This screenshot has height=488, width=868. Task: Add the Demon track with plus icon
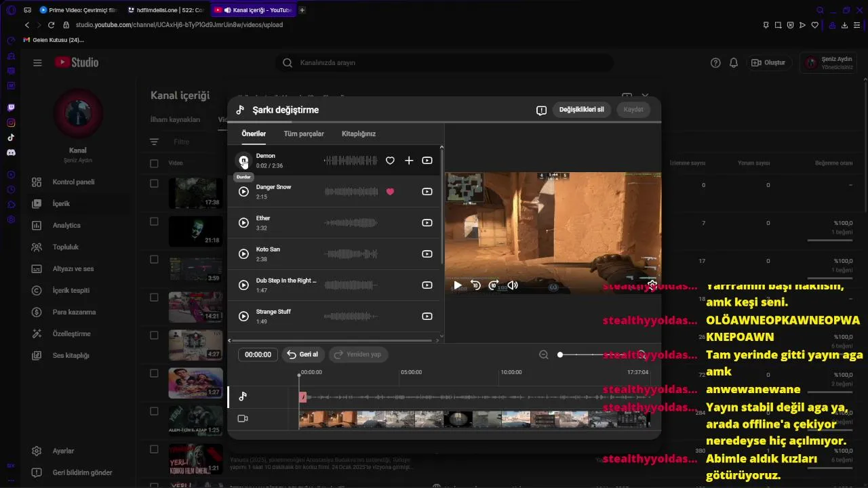(x=409, y=161)
